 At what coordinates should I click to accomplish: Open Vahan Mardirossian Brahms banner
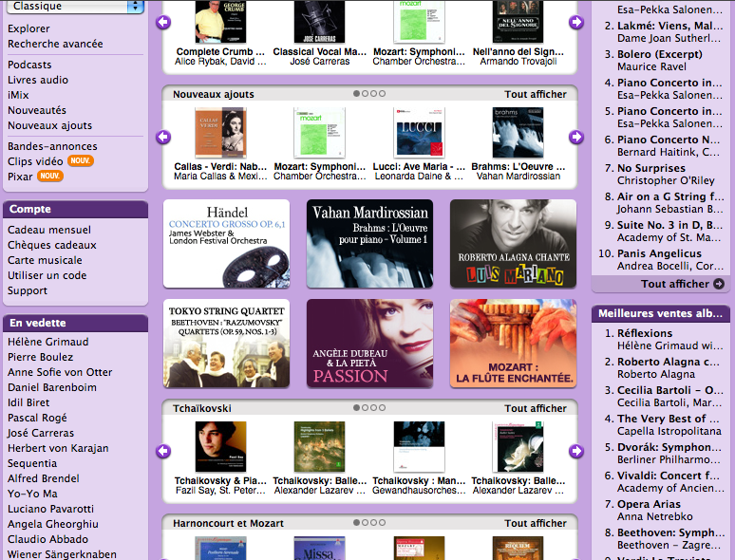(369, 244)
